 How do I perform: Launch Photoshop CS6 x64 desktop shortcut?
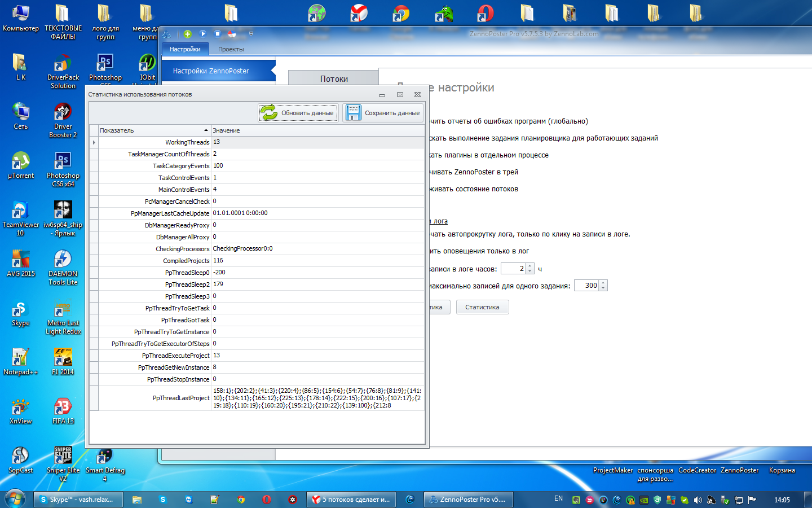pos(63,169)
